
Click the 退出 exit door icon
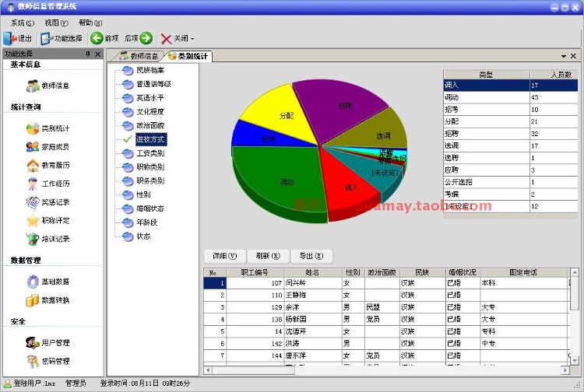click(9, 38)
